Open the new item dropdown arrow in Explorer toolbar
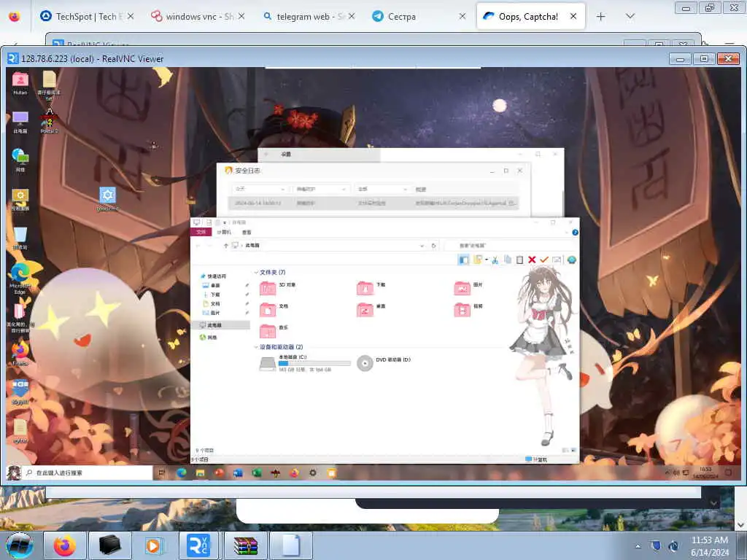The width and height of the screenshot is (747, 560). (487, 260)
